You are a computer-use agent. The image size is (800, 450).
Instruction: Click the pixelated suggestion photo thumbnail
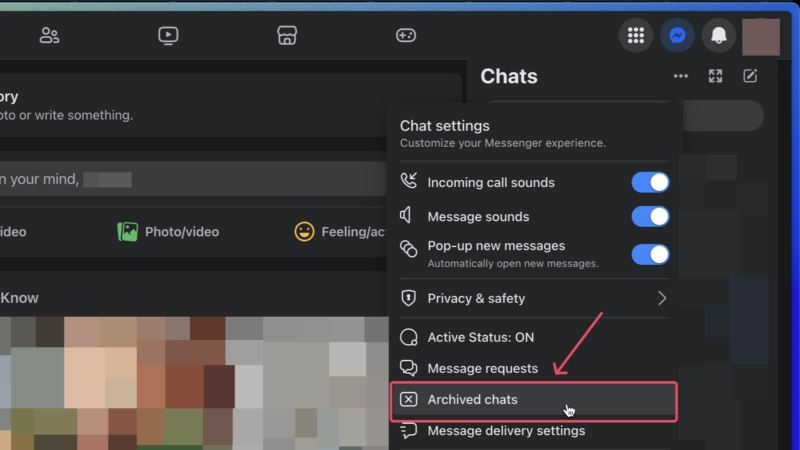(194, 383)
